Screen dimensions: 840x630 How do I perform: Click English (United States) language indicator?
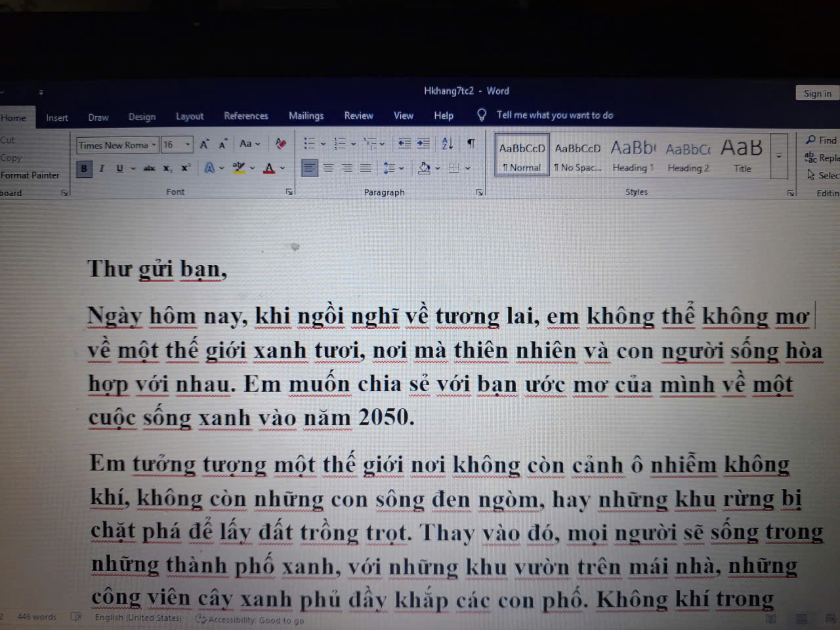click(x=138, y=618)
